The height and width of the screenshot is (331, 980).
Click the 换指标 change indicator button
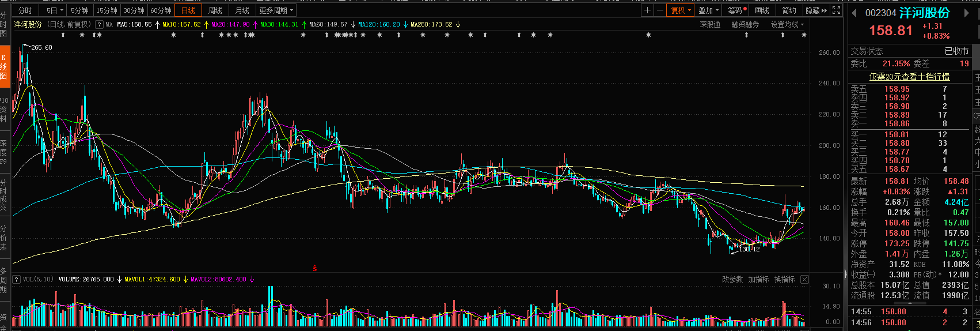pos(784,279)
